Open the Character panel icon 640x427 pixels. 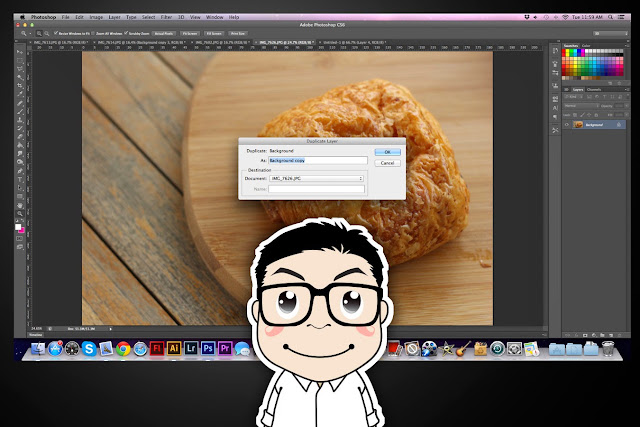tap(555, 108)
